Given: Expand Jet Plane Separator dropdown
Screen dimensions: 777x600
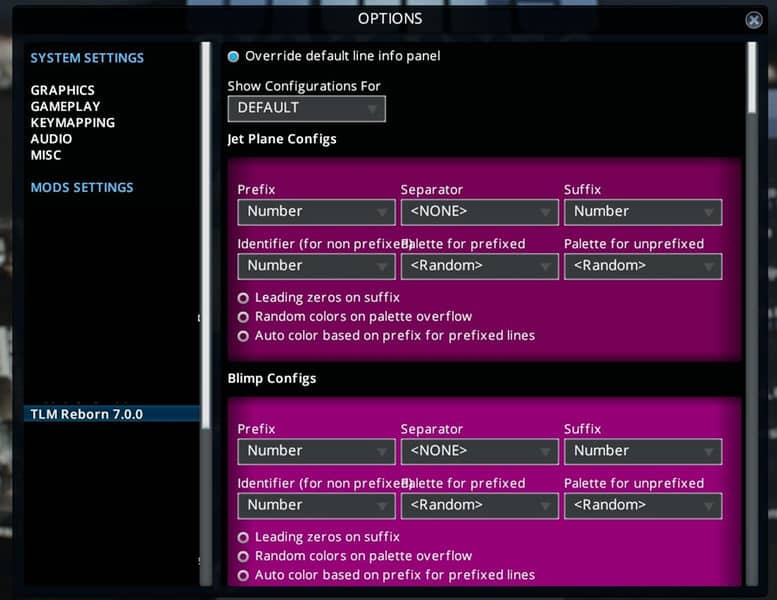Looking at the screenshot, I should click(479, 212).
